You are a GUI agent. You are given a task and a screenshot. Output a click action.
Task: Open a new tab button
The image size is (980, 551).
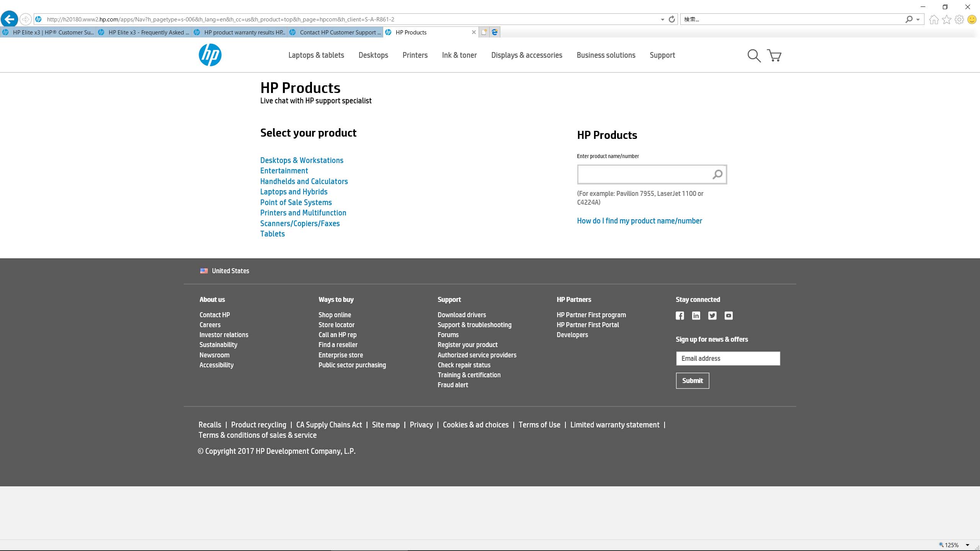pos(484,32)
